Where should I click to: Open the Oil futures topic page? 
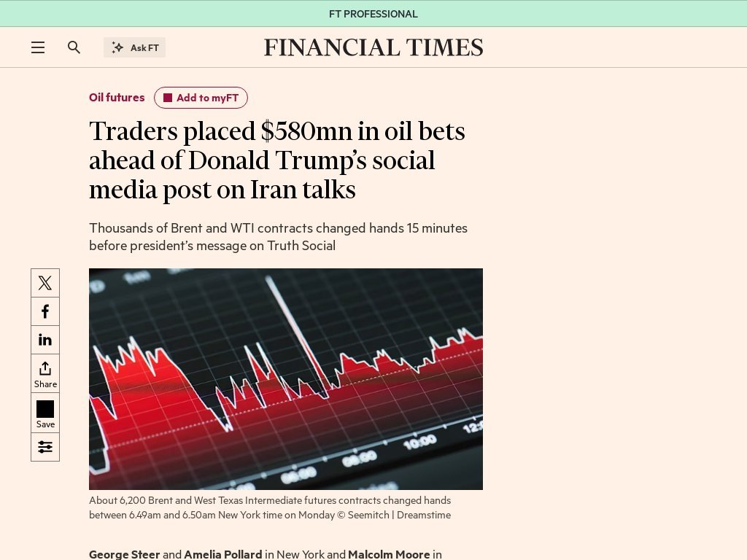click(x=117, y=97)
